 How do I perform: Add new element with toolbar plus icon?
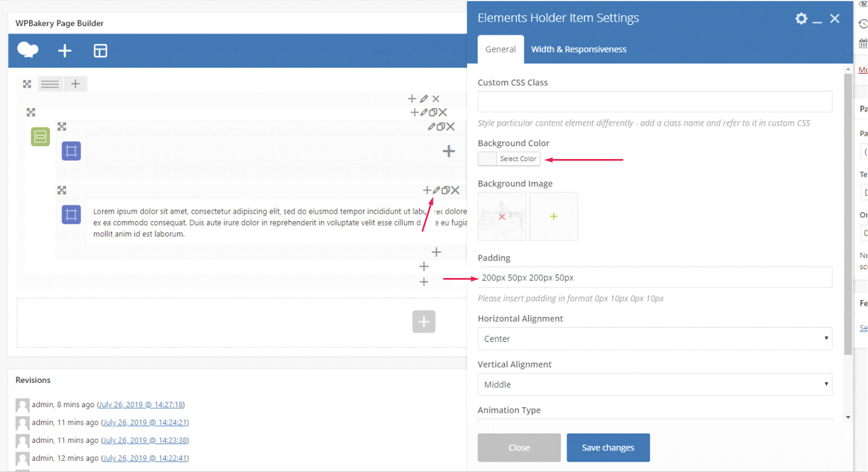(65, 51)
